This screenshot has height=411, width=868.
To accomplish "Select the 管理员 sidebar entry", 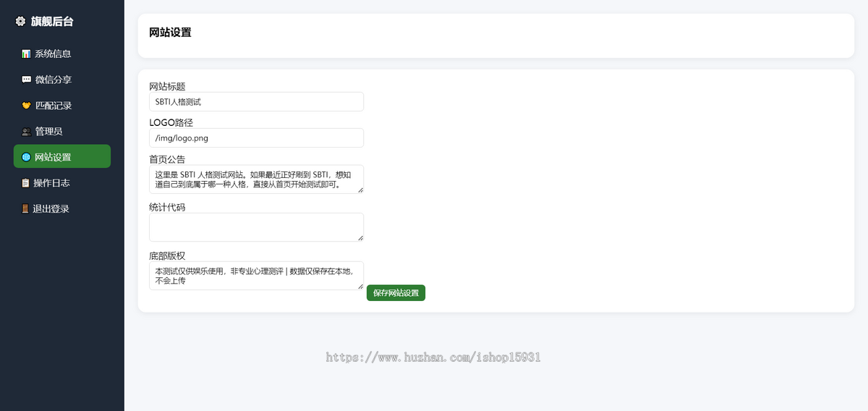I will pos(62,132).
